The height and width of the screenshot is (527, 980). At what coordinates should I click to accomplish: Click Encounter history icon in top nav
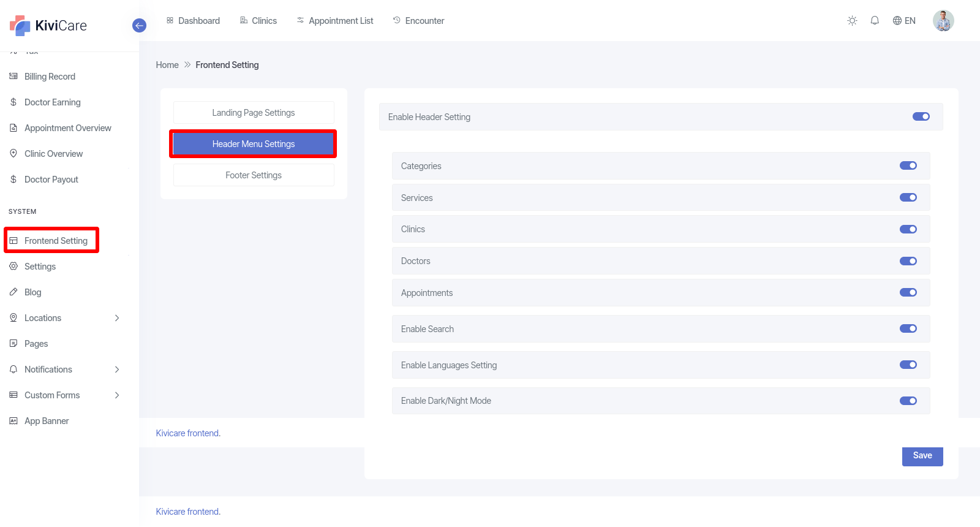[x=397, y=20]
